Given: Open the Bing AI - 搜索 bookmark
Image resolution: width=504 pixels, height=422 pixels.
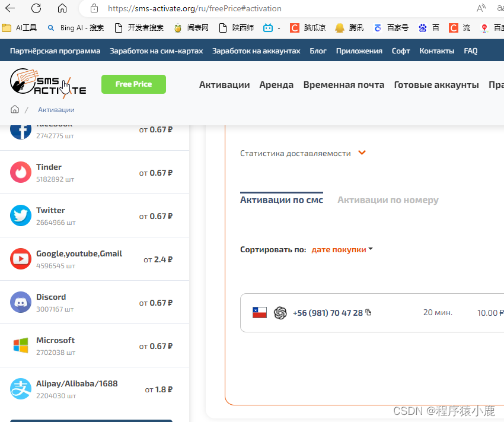Looking at the screenshot, I should click(76, 28).
